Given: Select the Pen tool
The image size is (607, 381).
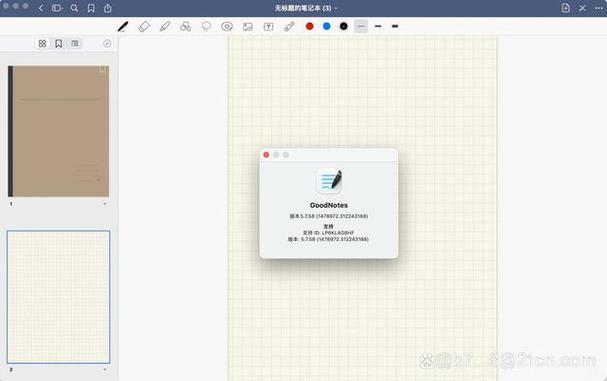Looking at the screenshot, I should (123, 26).
